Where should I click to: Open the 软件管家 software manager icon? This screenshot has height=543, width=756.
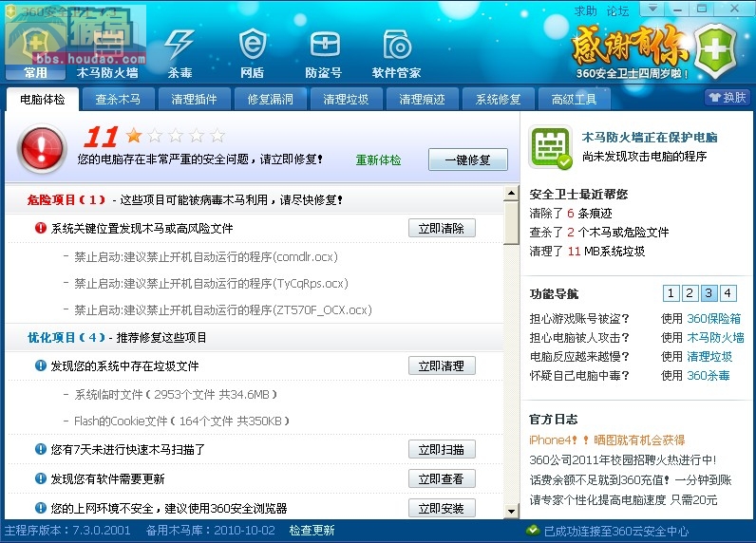[x=396, y=53]
